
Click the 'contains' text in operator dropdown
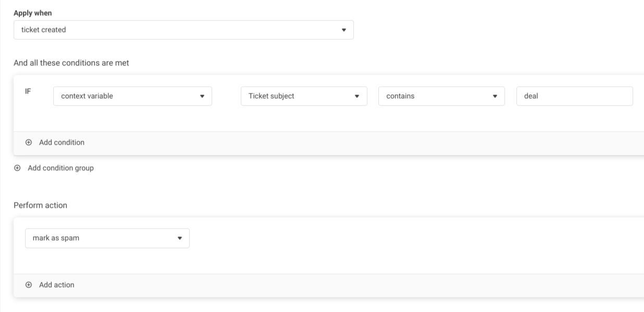tap(400, 96)
